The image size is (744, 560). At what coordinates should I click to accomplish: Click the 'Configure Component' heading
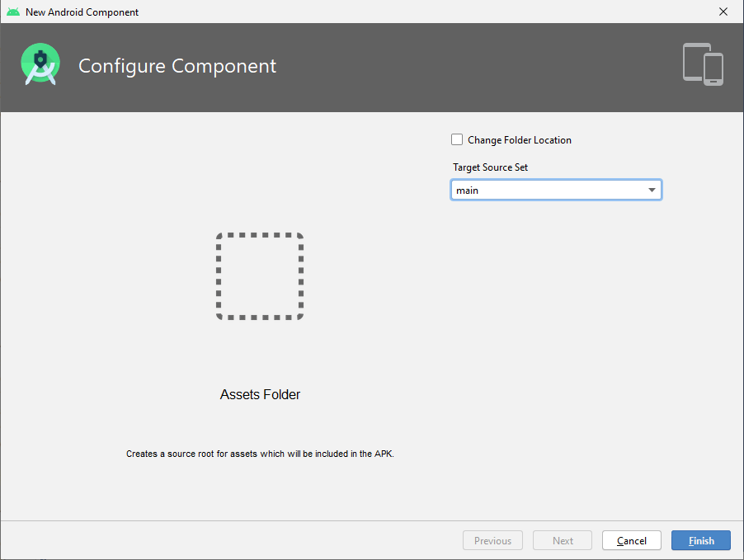[x=177, y=66]
